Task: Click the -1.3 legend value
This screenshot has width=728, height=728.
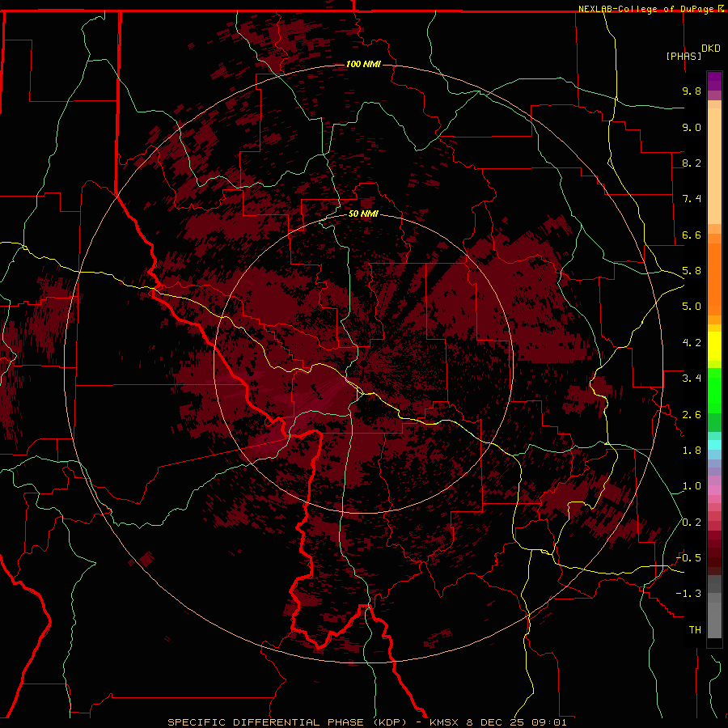Action: (x=688, y=594)
